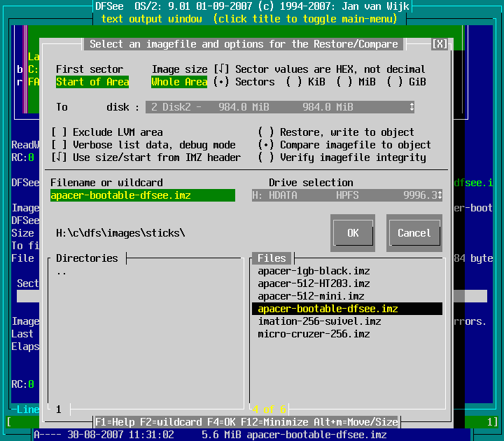Toggle Use size/start from IMZ header
The image size is (504, 441).
pyautogui.click(x=61, y=157)
